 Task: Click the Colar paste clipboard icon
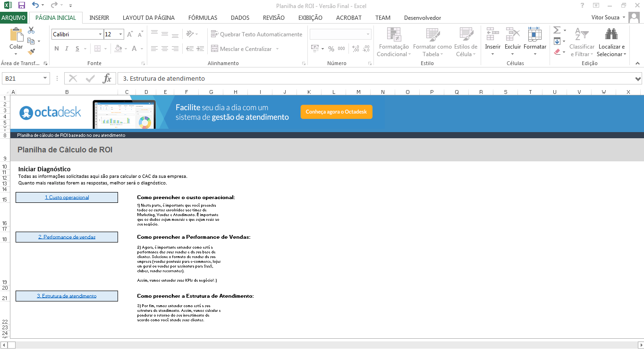[x=16, y=35]
